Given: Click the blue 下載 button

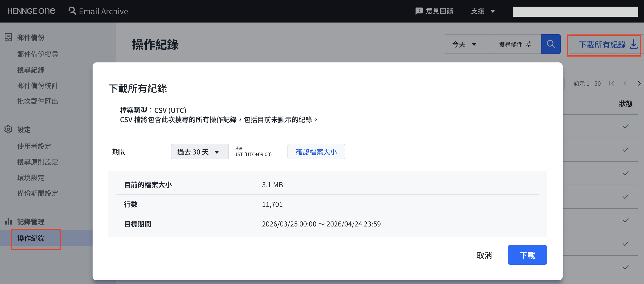Looking at the screenshot, I should (527, 255).
